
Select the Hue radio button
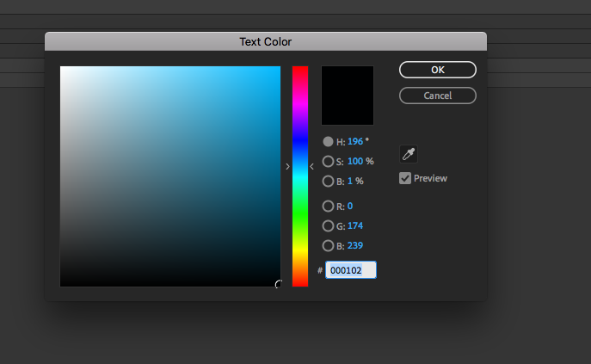pos(328,141)
